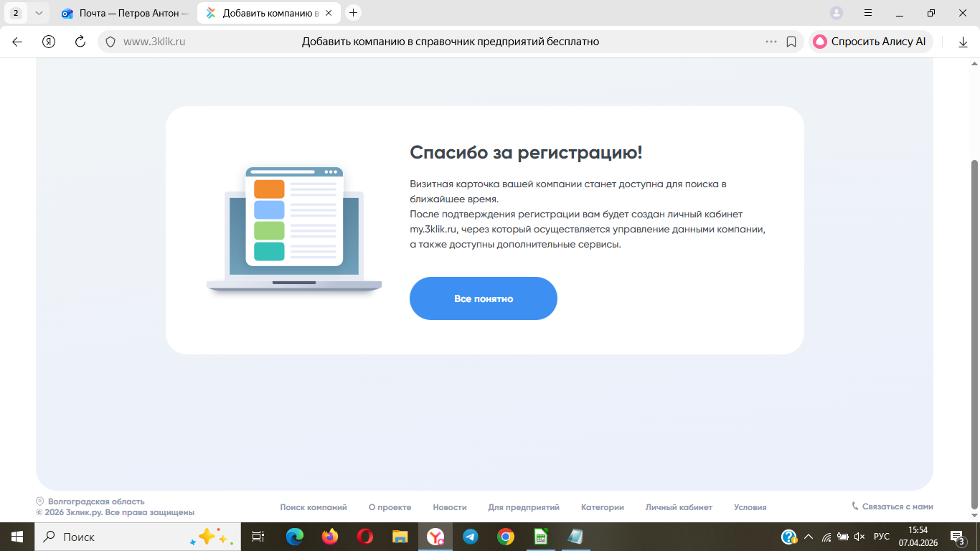Click the page vertical scrollbar thumb

pyautogui.click(x=974, y=334)
